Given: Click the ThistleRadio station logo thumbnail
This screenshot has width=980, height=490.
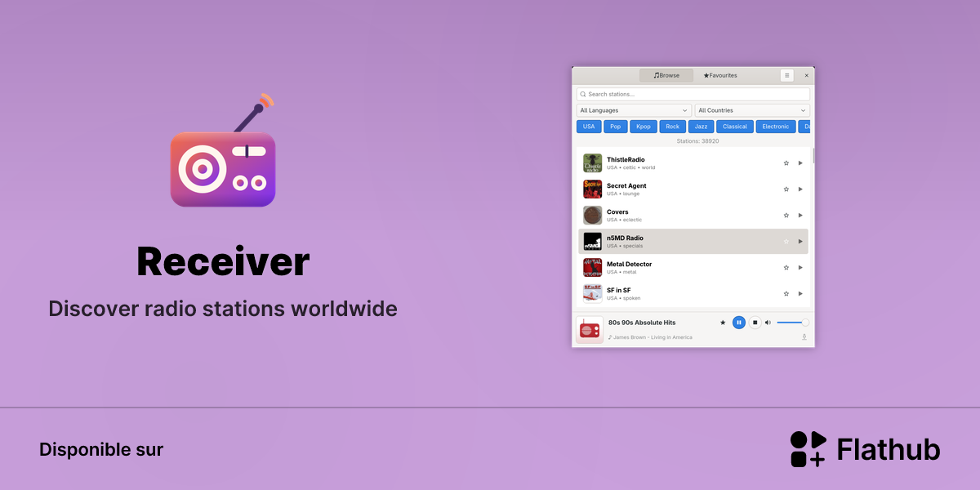Looking at the screenshot, I should pyautogui.click(x=593, y=163).
